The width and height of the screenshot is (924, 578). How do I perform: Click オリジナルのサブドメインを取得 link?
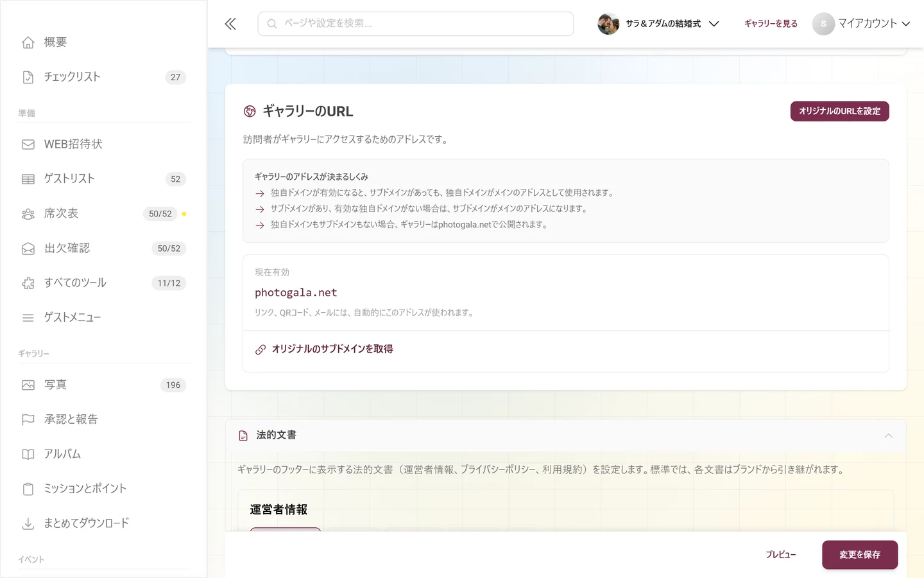click(332, 349)
